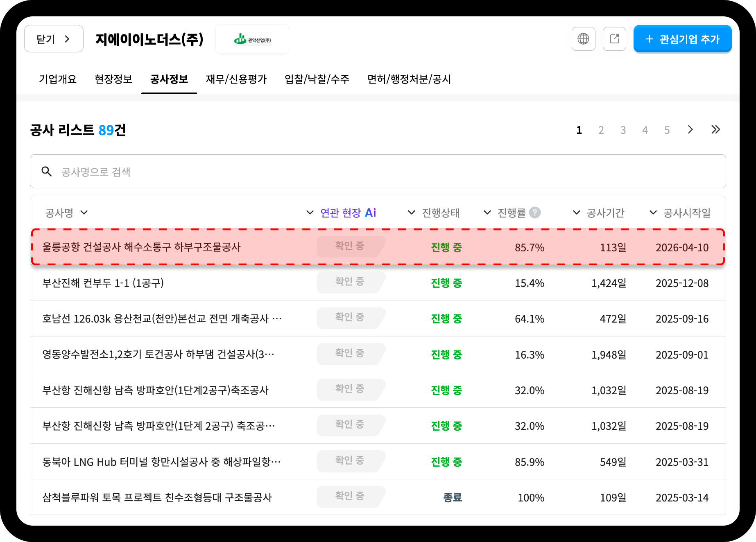Click 확인 중 badge for 영동양수발전소 row
The width and height of the screenshot is (756, 542).
351,354
